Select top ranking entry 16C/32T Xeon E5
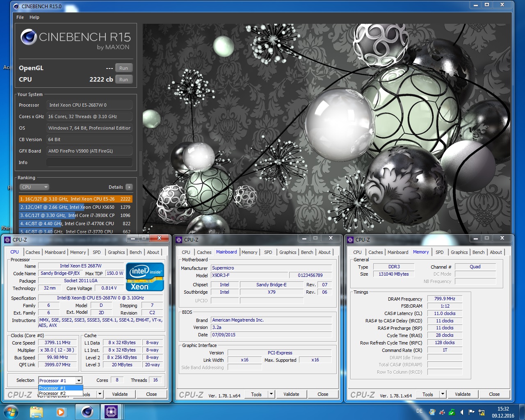Screen dimensions: 525x420 [75, 199]
